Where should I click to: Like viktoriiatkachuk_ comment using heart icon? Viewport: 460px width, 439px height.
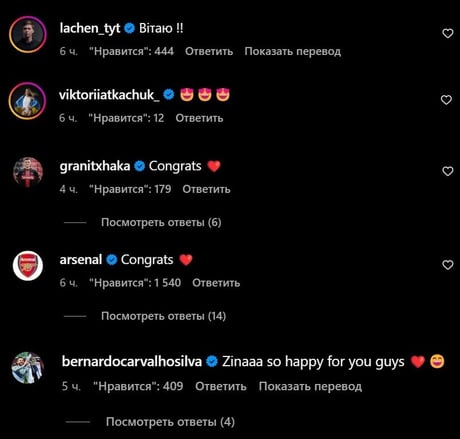[446, 100]
